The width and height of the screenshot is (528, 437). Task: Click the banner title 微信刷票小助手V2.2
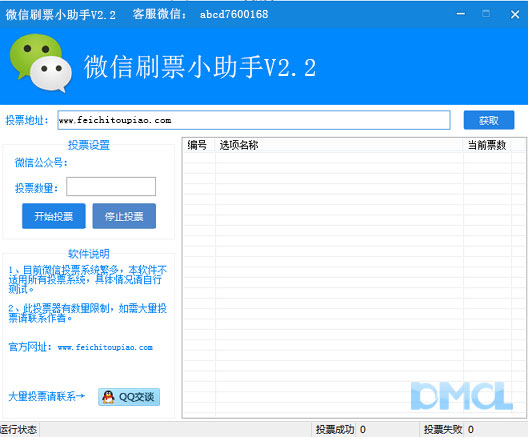pyautogui.click(x=200, y=67)
